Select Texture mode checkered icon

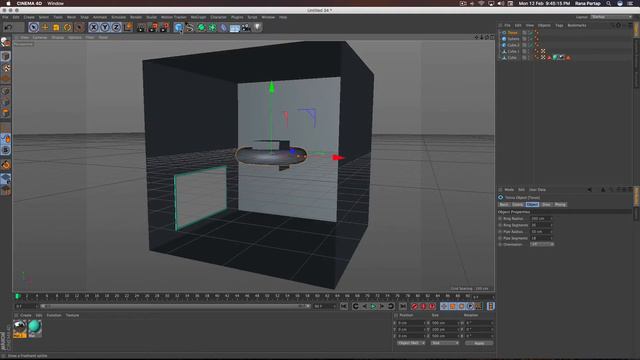(x=5, y=68)
